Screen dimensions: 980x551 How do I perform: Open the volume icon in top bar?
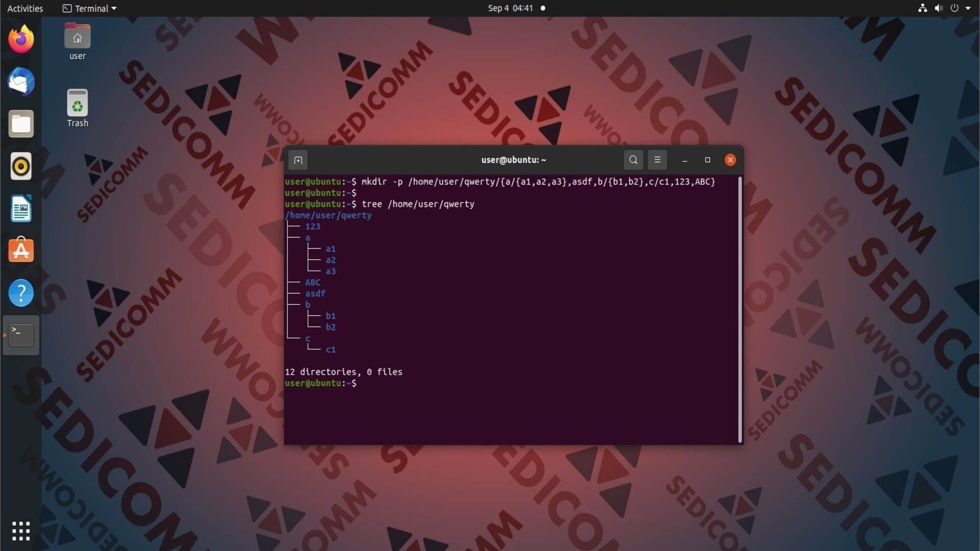coord(939,8)
